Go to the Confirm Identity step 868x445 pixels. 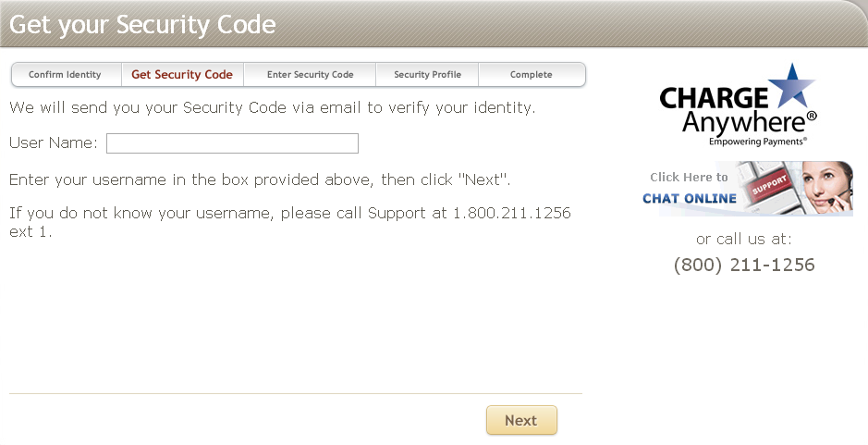65,75
